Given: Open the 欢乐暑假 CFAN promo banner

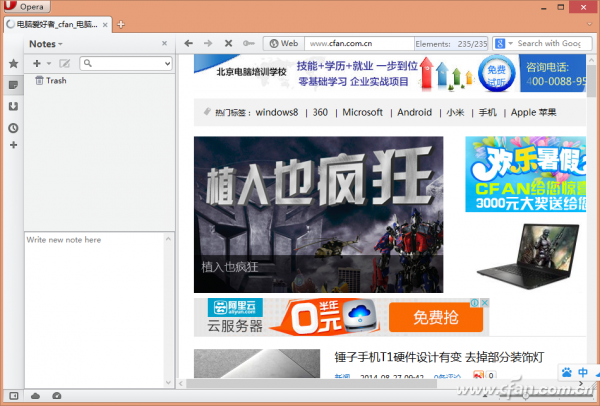Looking at the screenshot, I should 525,174.
